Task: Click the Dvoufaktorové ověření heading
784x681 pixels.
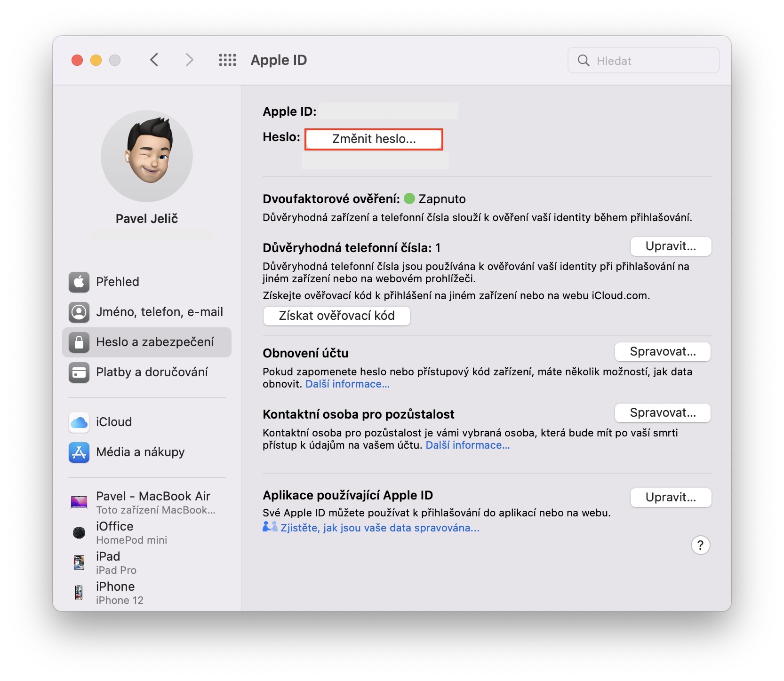Action: [331, 199]
